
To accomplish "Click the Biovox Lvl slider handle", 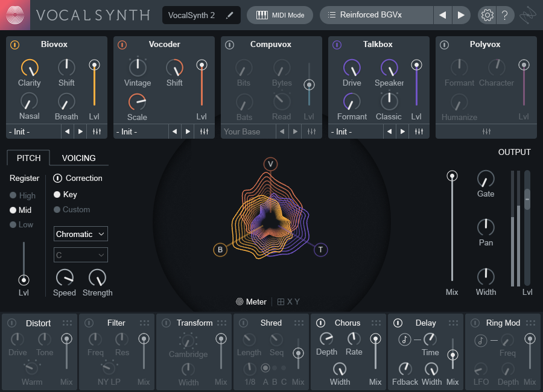I will (94, 65).
